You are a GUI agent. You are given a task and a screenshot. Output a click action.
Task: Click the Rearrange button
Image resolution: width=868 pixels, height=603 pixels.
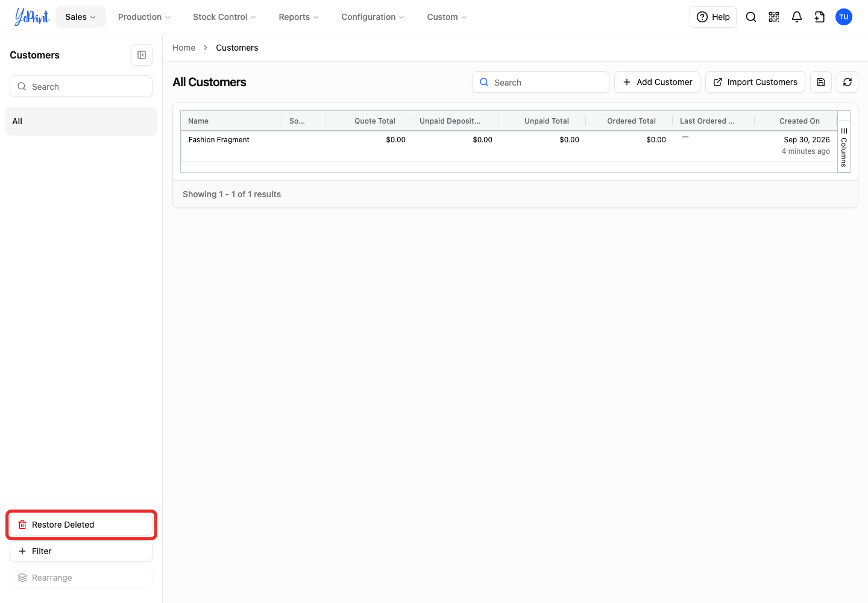point(81,578)
